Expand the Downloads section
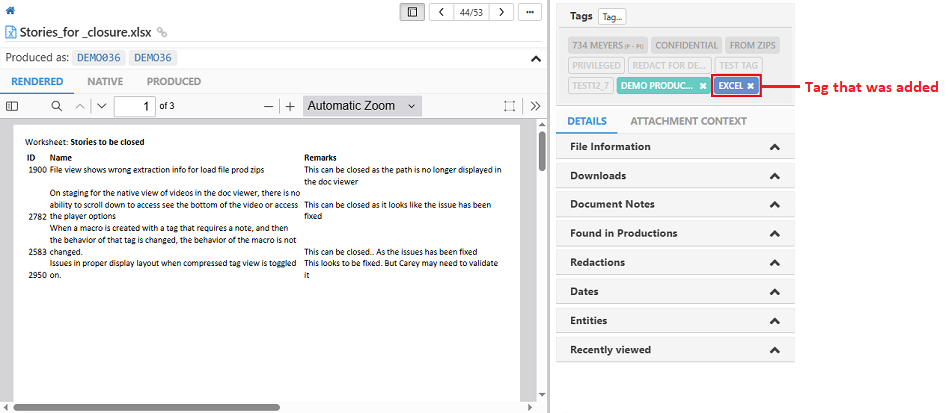949x413 pixels. coord(675,176)
